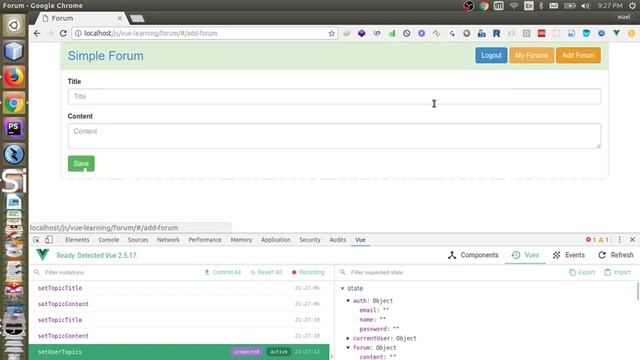
Task: Open system settings gear in top bar
Action: pos(632,6)
